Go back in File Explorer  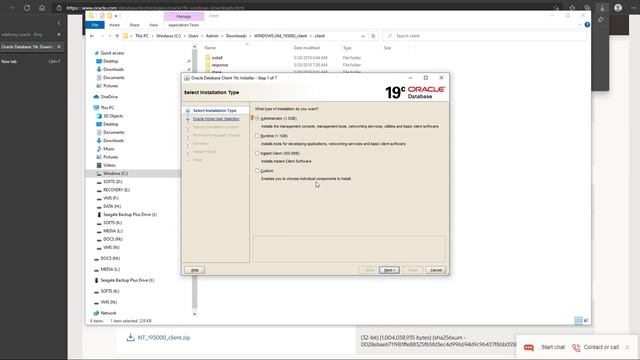point(92,36)
